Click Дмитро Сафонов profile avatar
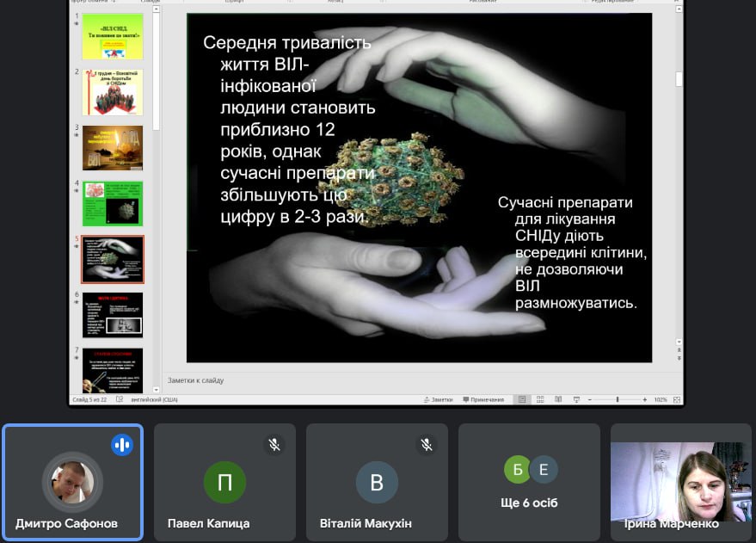756x543 pixels. [x=72, y=482]
